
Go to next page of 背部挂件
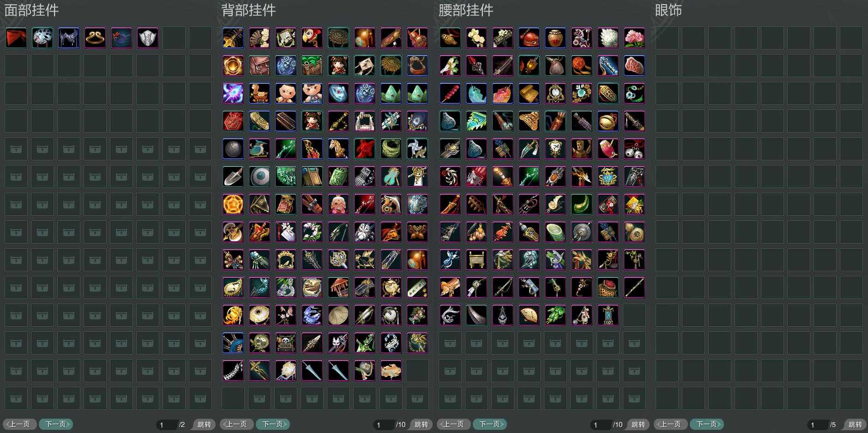273,424
